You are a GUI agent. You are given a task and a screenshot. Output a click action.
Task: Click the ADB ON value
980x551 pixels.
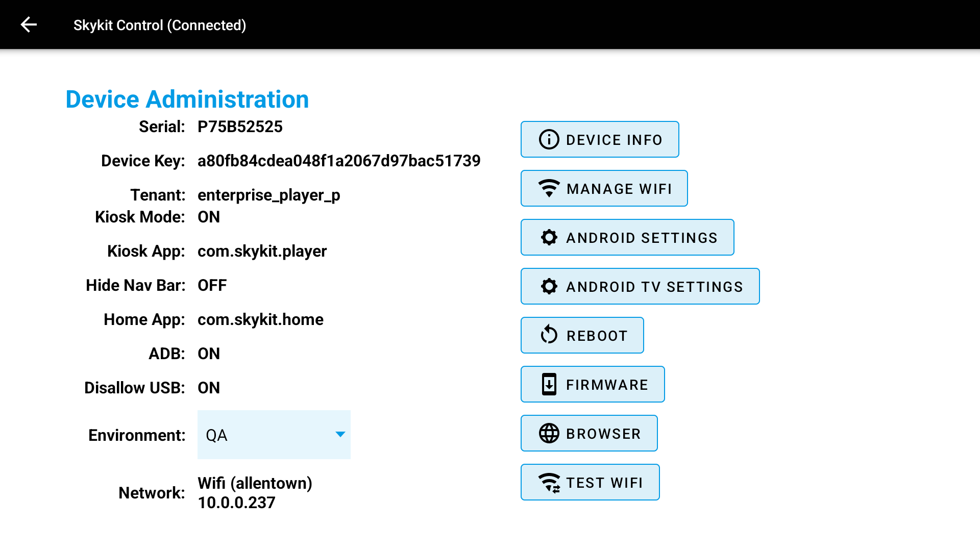coord(209,354)
